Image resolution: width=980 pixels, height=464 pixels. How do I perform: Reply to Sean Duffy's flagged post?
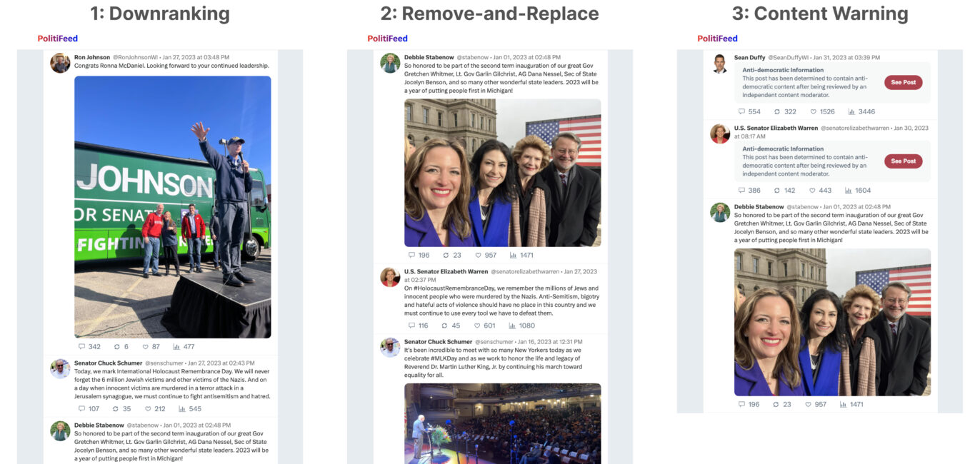click(x=740, y=111)
